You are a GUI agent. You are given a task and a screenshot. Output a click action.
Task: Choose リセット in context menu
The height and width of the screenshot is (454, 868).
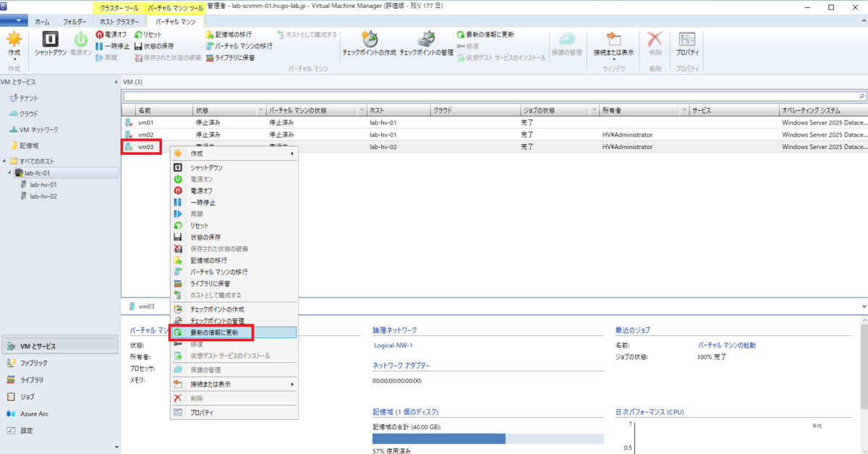[234, 225]
